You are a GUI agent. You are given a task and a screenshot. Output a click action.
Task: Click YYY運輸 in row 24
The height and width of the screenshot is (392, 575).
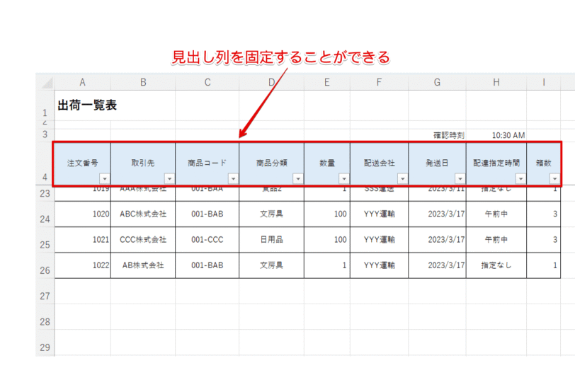pos(379,214)
